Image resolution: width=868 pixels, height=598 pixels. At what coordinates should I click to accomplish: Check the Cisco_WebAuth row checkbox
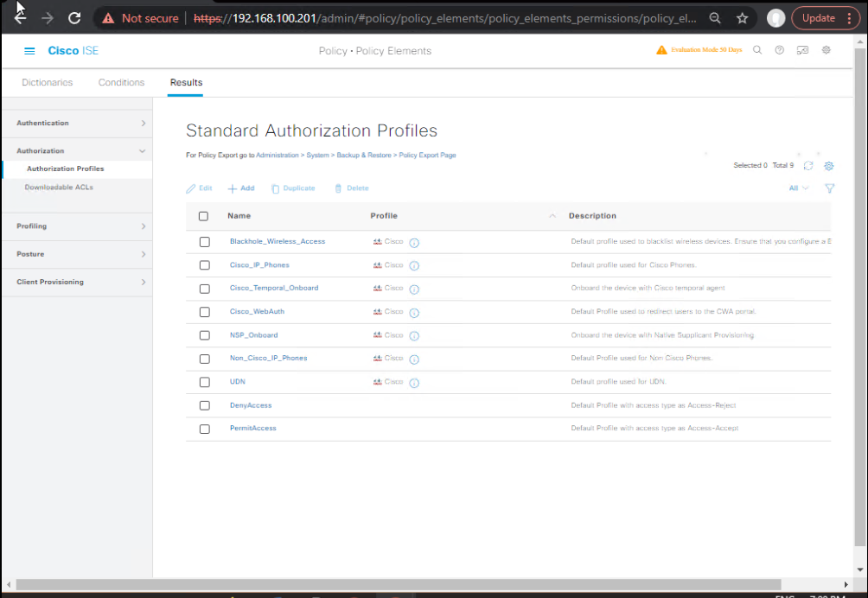tap(205, 312)
